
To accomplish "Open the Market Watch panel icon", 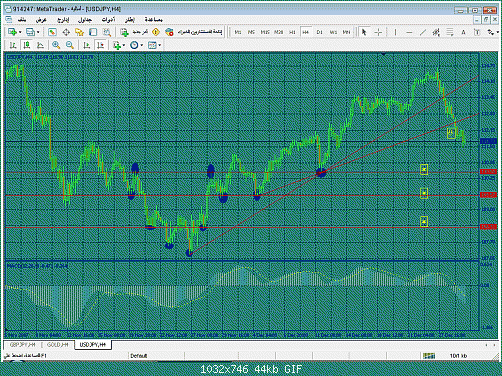I will (52, 32).
